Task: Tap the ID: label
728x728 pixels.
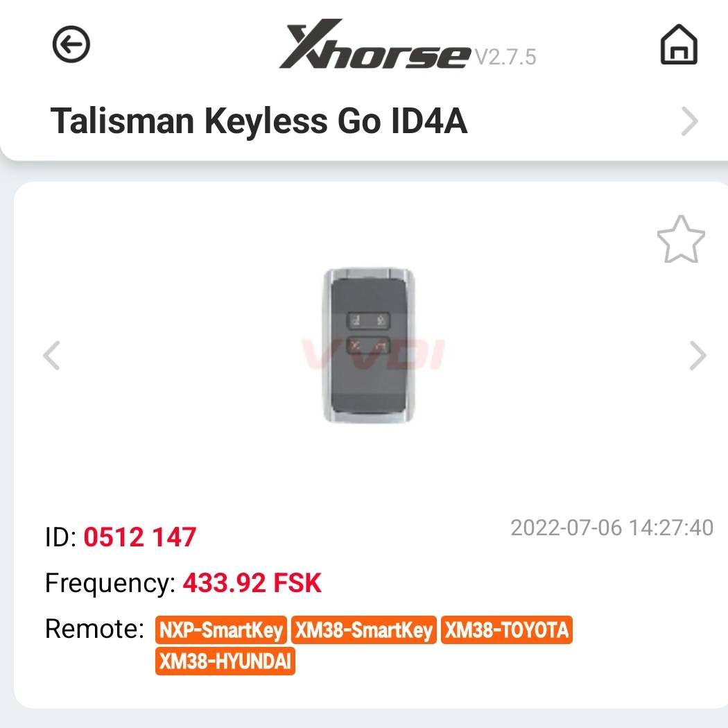Action: pyautogui.click(x=61, y=537)
